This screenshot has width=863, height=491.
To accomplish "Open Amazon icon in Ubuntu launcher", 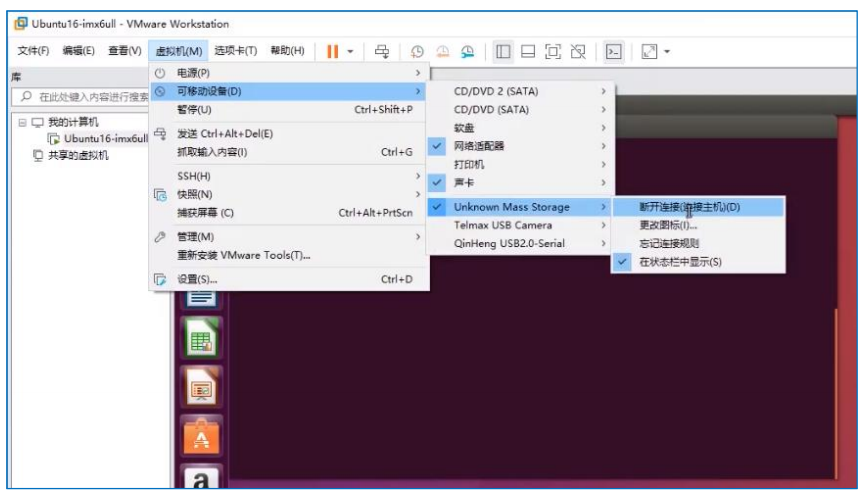I will coord(201,476).
